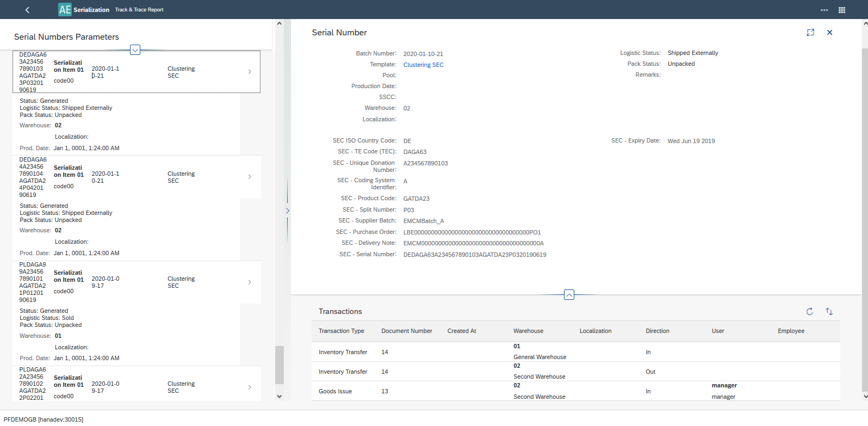
Task: Click the Direction column header
Action: [x=657, y=331]
